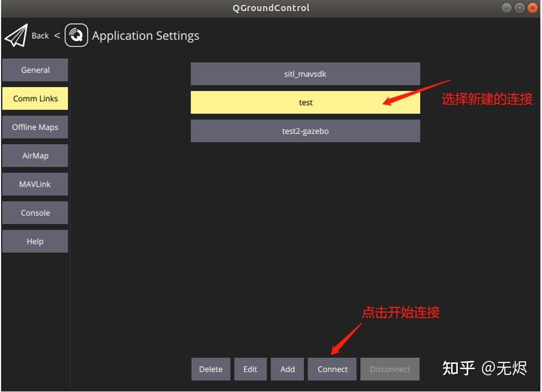Viewport: 542px width, 392px height.
Task: Minimize the QGroundControl window
Action: coord(506,8)
